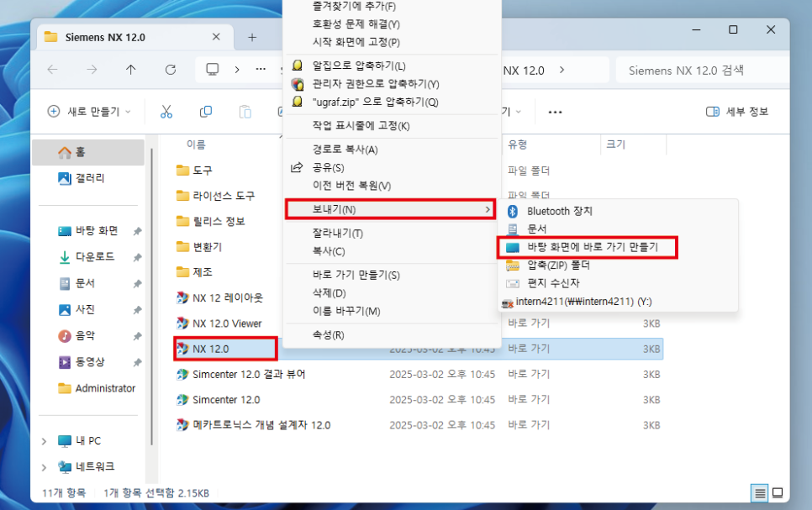Unpin 동영상 using its pin icon
The image size is (812, 510).
pos(137,362)
